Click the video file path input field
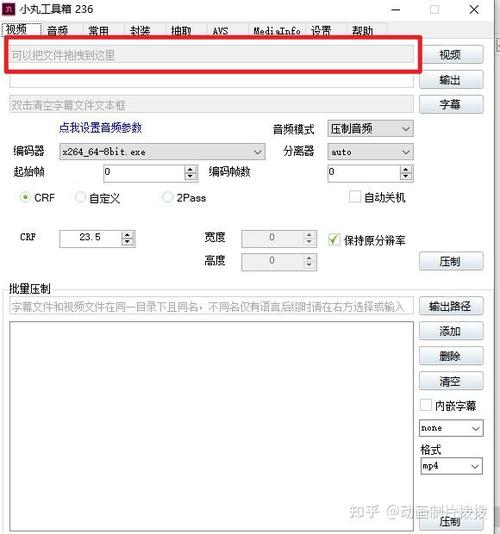Screen dimensions: 500x534 (211, 55)
